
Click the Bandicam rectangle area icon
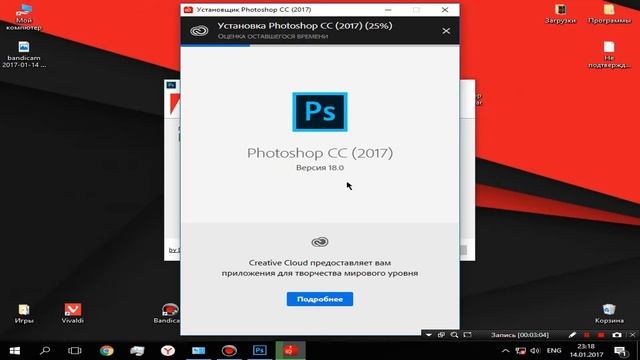click(x=468, y=335)
